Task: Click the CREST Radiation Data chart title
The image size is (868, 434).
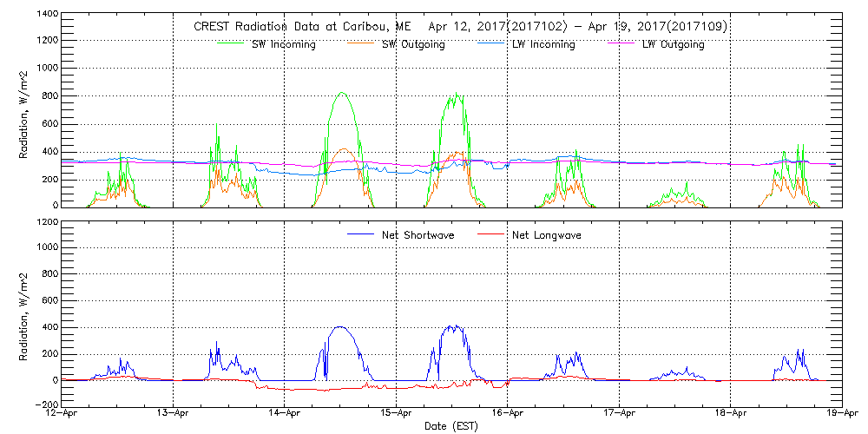Action: (x=461, y=27)
